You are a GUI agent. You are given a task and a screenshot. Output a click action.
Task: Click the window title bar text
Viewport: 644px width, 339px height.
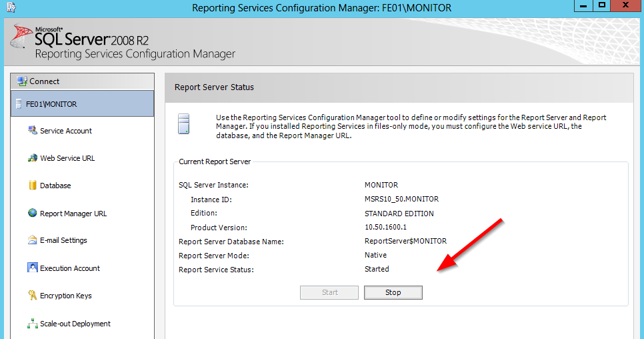pos(321,8)
